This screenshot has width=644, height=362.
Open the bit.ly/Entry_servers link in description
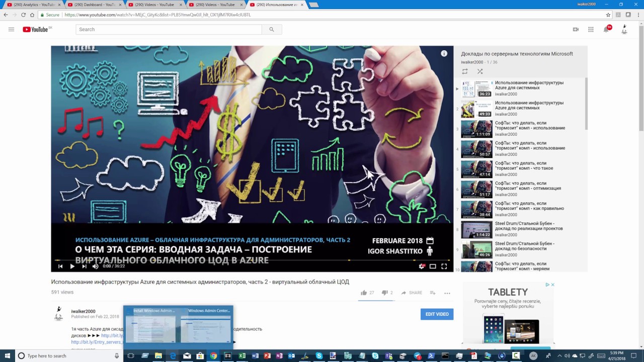[x=97, y=342]
